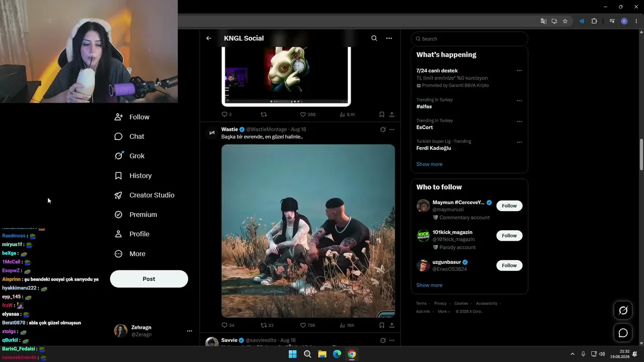Open the Privacy footer link
644x362 pixels.
click(x=440, y=304)
